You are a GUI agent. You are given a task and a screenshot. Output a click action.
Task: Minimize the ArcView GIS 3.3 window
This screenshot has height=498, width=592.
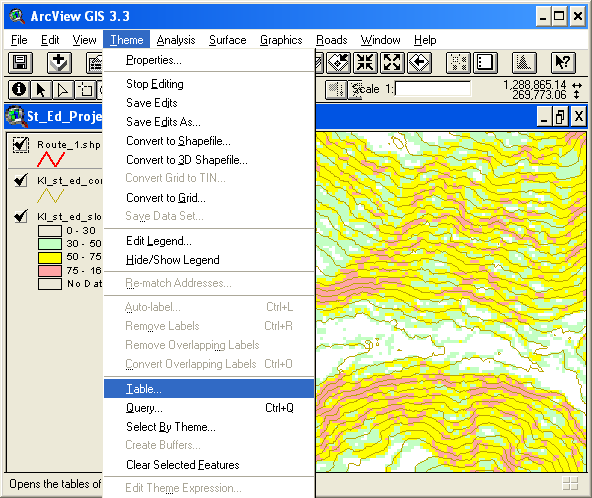(x=543, y=17)
